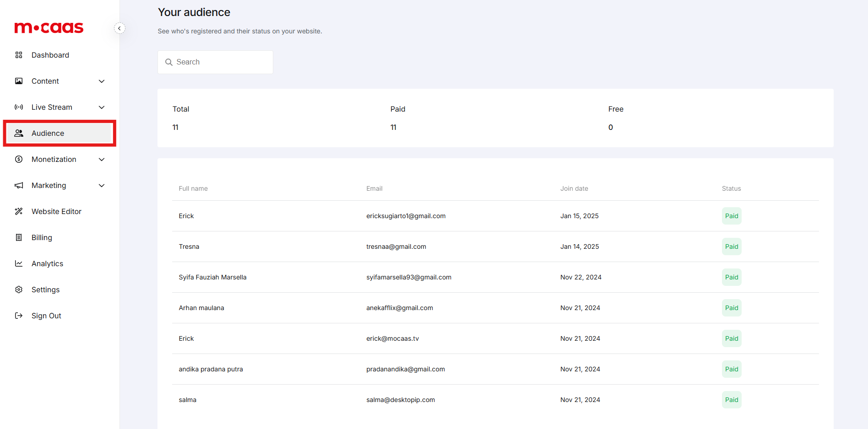Go to Website Editor page
Screen dimensions: 868x429
pos(56,211)
